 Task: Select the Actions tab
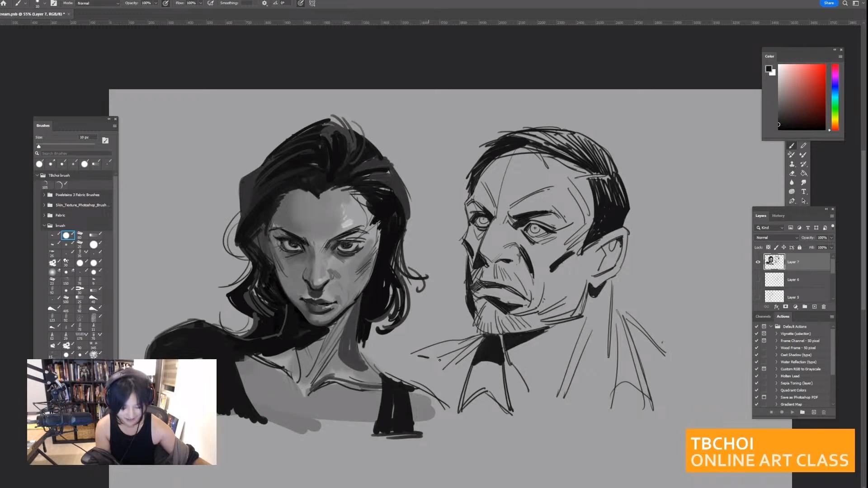[x=783, y=316]
